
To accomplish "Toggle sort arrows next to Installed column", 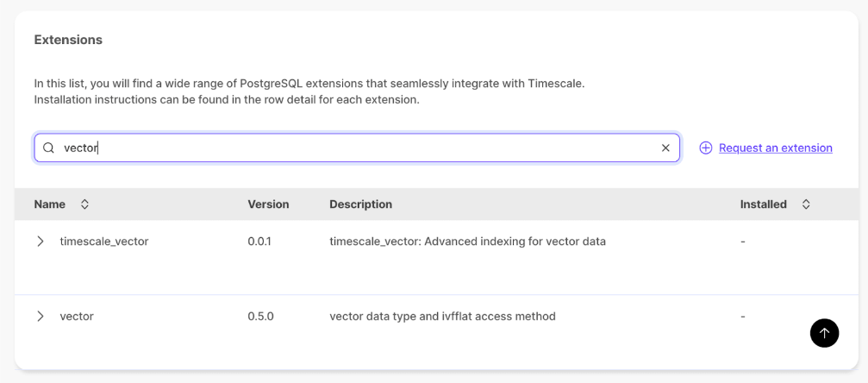I will click(806, 204).
